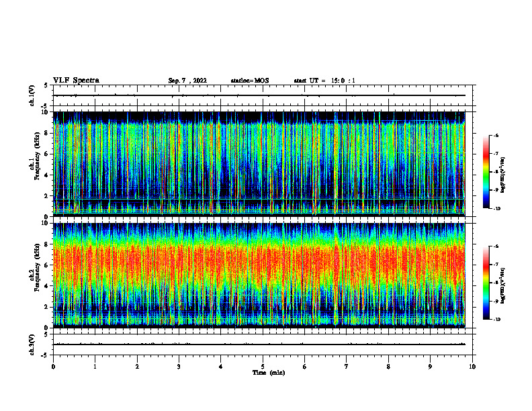Click time axis tick label "3"

pos(179,367)
